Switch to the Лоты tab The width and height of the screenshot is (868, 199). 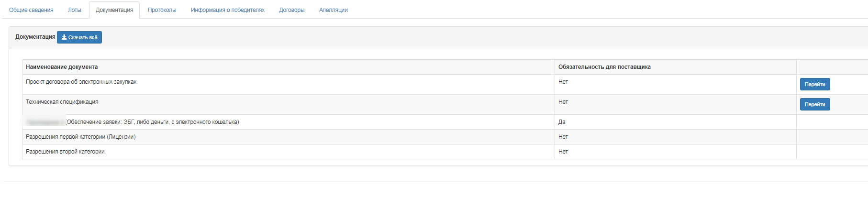(75, 10)
